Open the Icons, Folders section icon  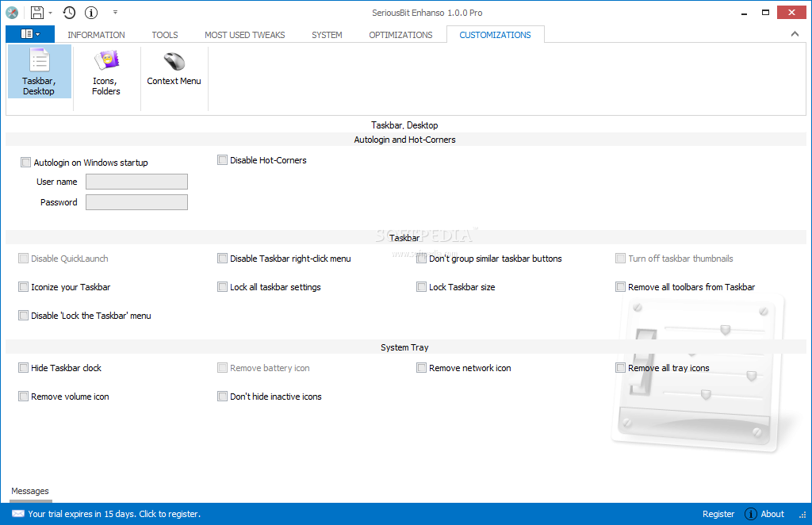click(106, 71)
